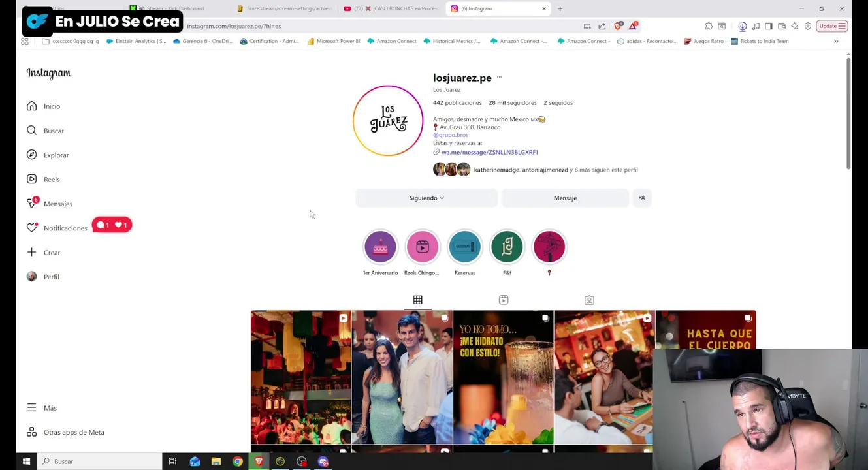Viewport: 868px width, 470px height.
Task: Switch to CASO RONCHAS YouTube tab
Action: click(392, 8)
